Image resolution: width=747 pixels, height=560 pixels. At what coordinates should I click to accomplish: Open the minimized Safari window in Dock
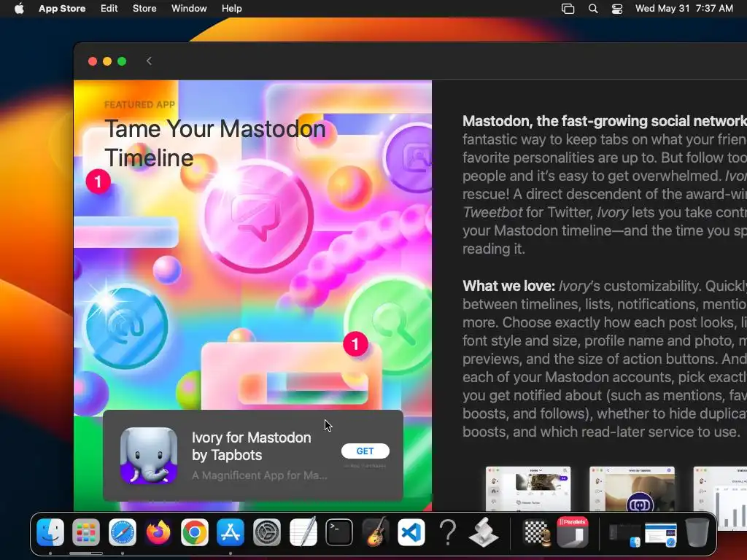coord(661,534)
